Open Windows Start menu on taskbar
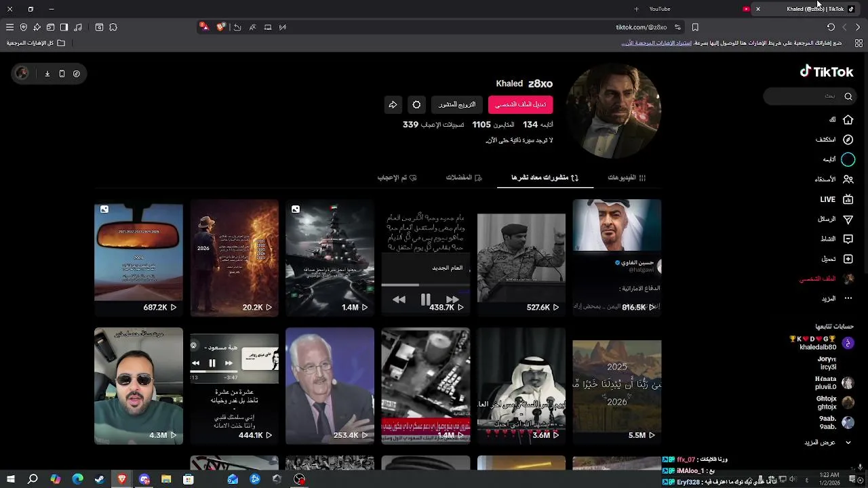This screenshot has height=488, width=868. 10,479
